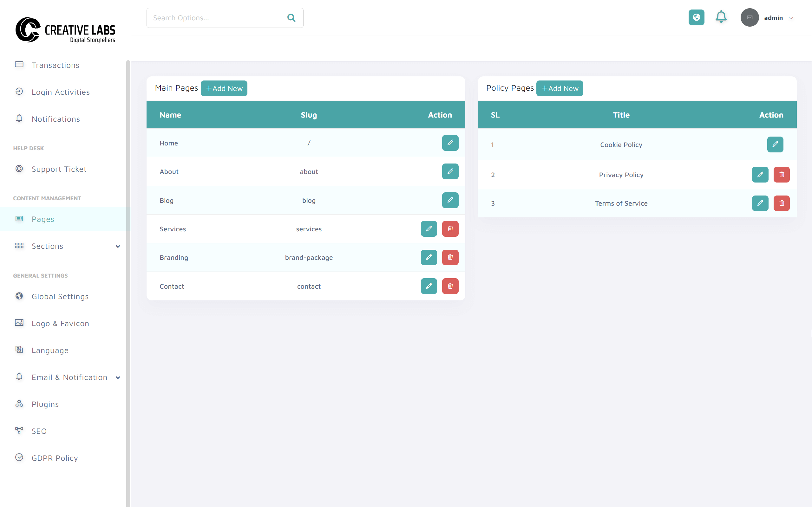
Task: Open Logo & Favicon settings
Action: pos(60,323)
